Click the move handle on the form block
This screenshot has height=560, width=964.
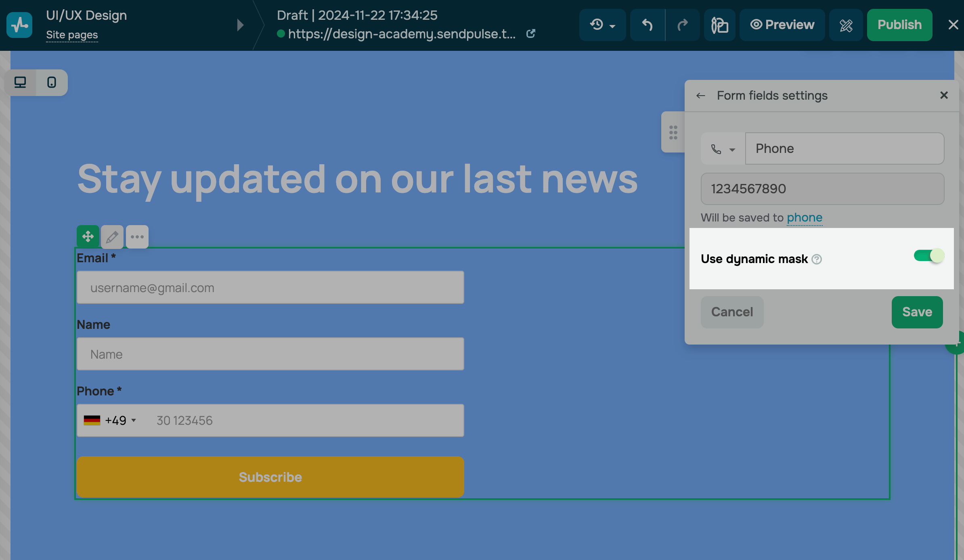click(88, 236)
